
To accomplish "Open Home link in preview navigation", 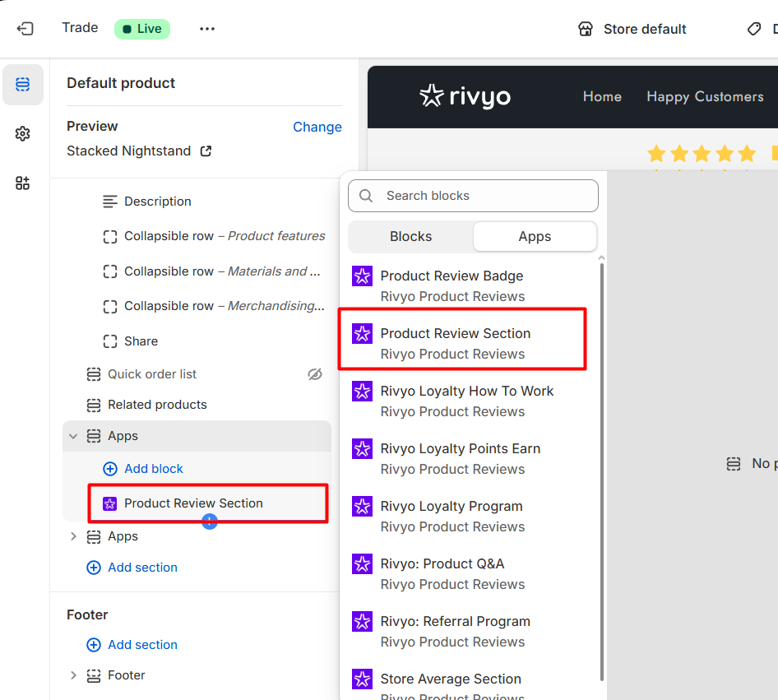I will (x=602, y=96).
